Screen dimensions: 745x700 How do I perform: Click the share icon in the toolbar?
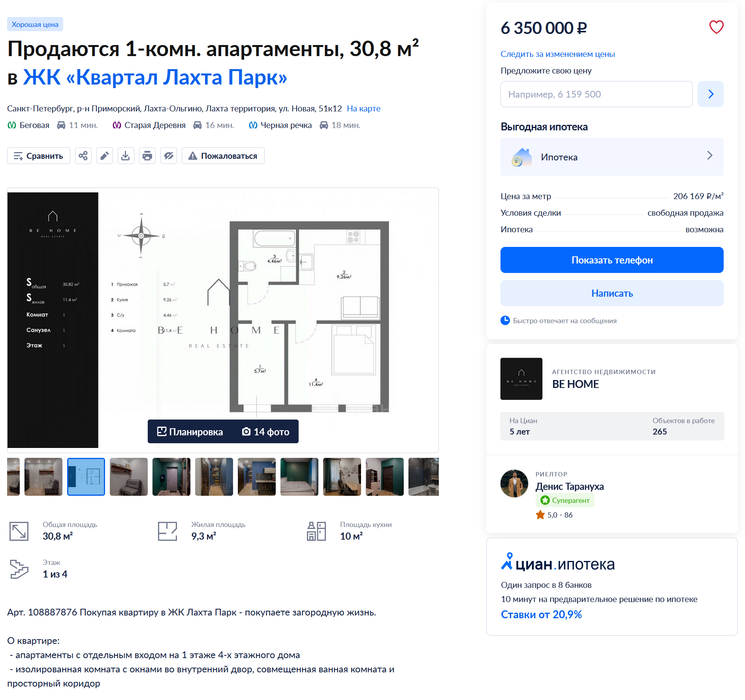[83, 156]
